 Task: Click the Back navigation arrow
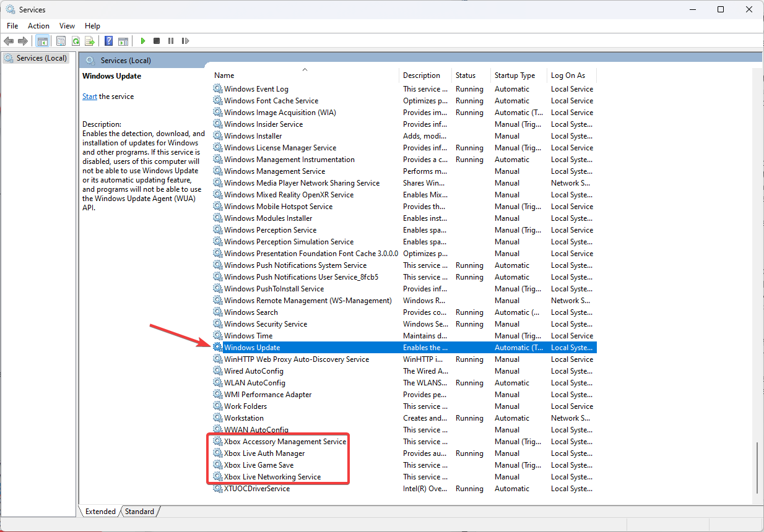[x=8, y=41]
